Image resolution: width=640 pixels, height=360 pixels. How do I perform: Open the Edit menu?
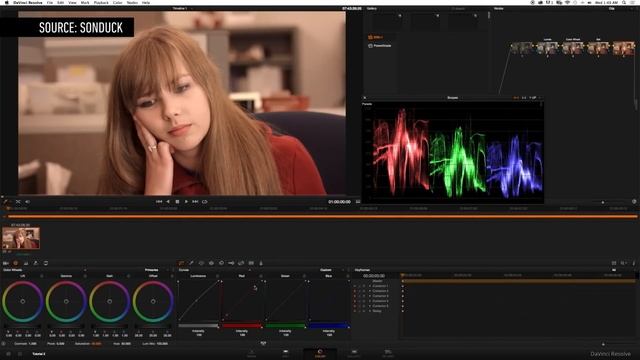tap(60, 2)
